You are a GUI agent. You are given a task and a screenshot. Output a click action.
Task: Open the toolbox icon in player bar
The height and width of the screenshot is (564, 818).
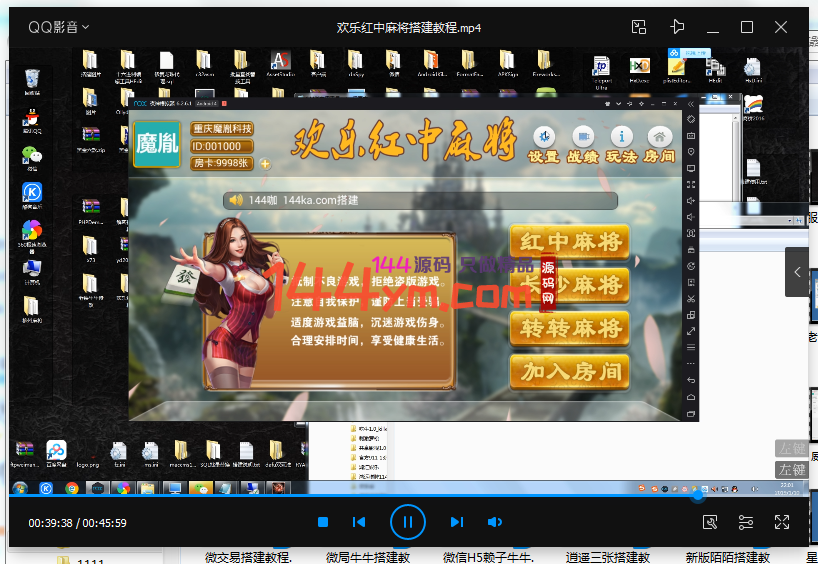(x=710, y=522)
